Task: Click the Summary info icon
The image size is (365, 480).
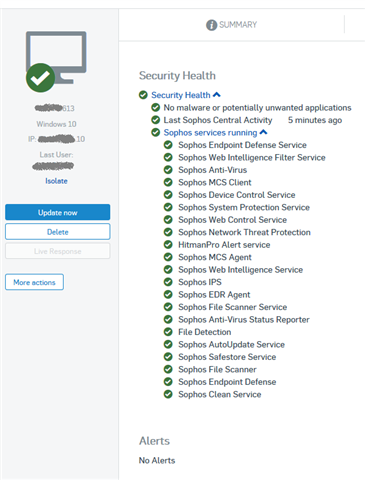Action: click(211, 25)
